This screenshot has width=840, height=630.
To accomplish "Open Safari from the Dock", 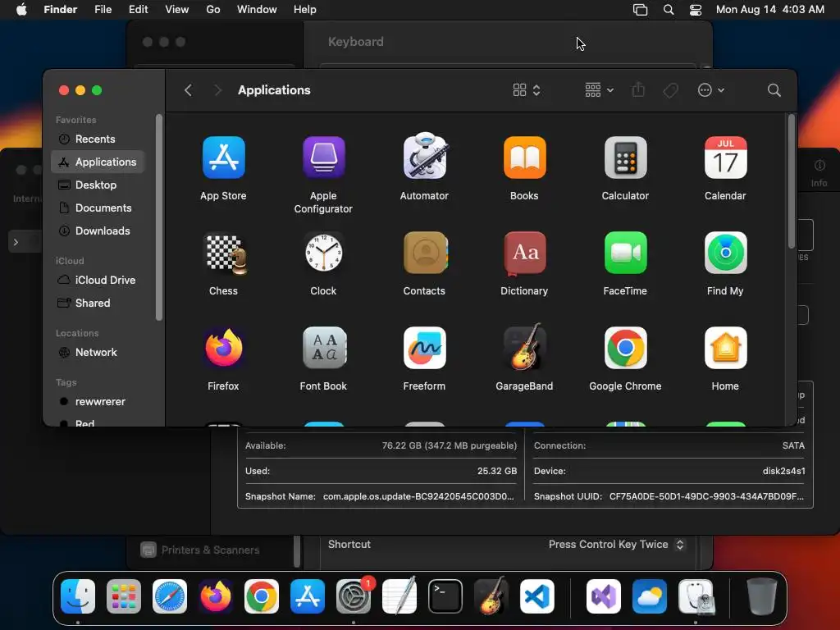I will [x=170, y=596].
